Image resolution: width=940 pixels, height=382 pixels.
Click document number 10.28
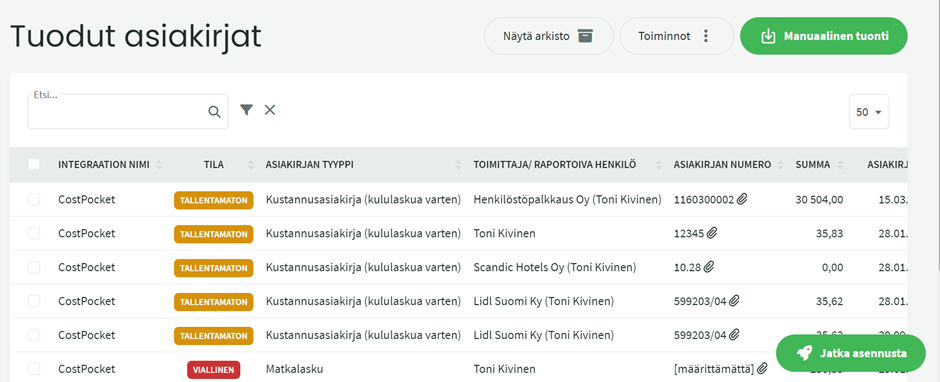pyautogui.click(x=687, y=267)
